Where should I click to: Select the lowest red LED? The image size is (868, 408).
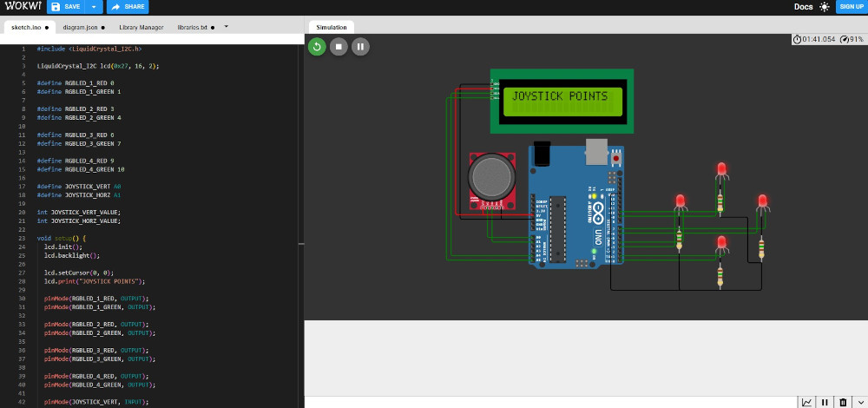click(x=721, y=246)
